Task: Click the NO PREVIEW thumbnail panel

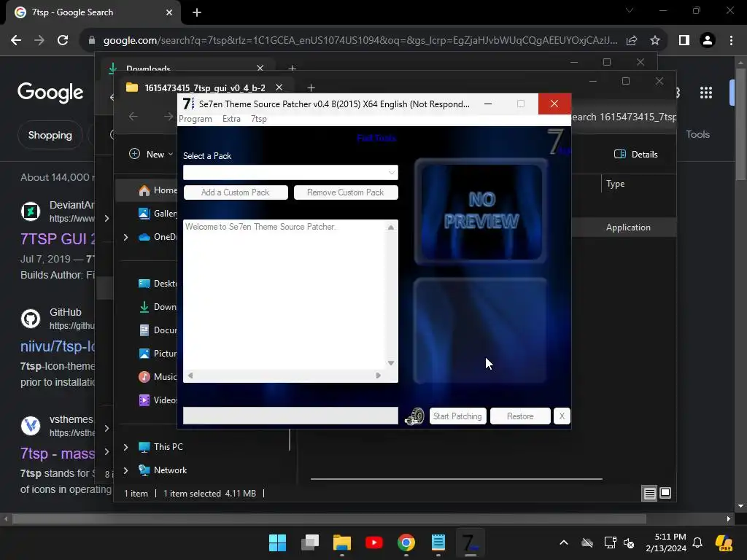Action: tap(481, 211)
